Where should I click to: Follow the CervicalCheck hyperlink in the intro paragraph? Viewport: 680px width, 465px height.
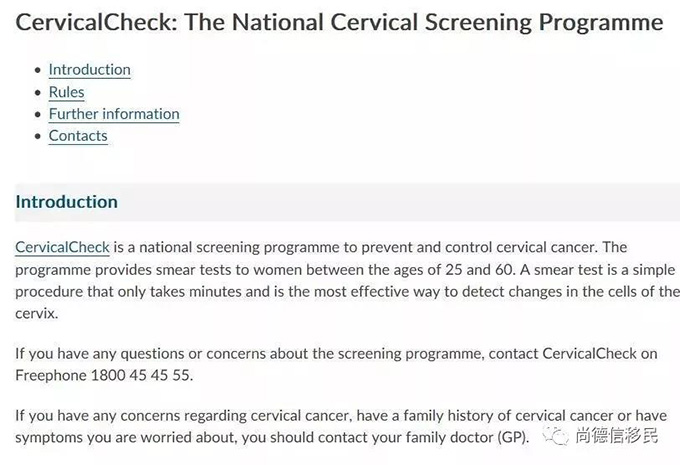coord(62,247)
